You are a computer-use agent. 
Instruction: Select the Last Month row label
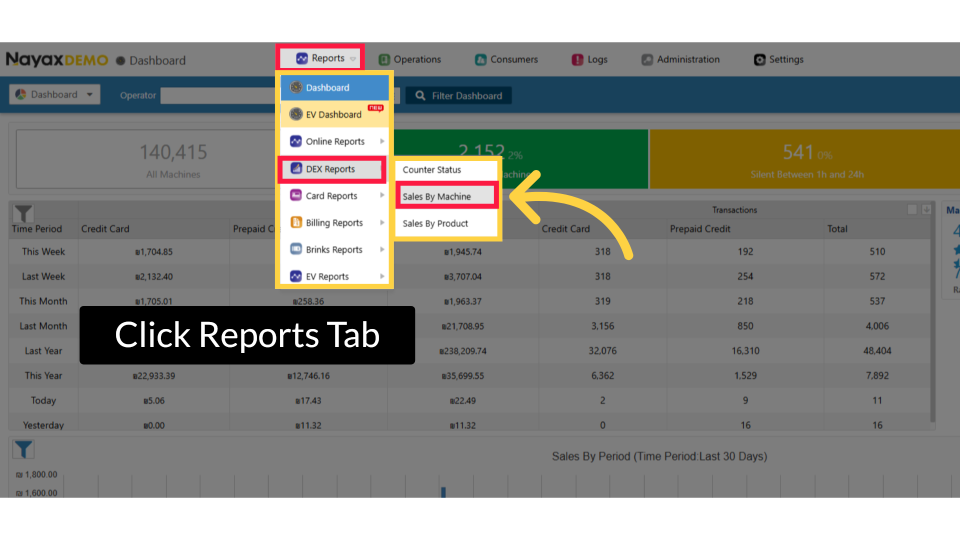[43, 326]
